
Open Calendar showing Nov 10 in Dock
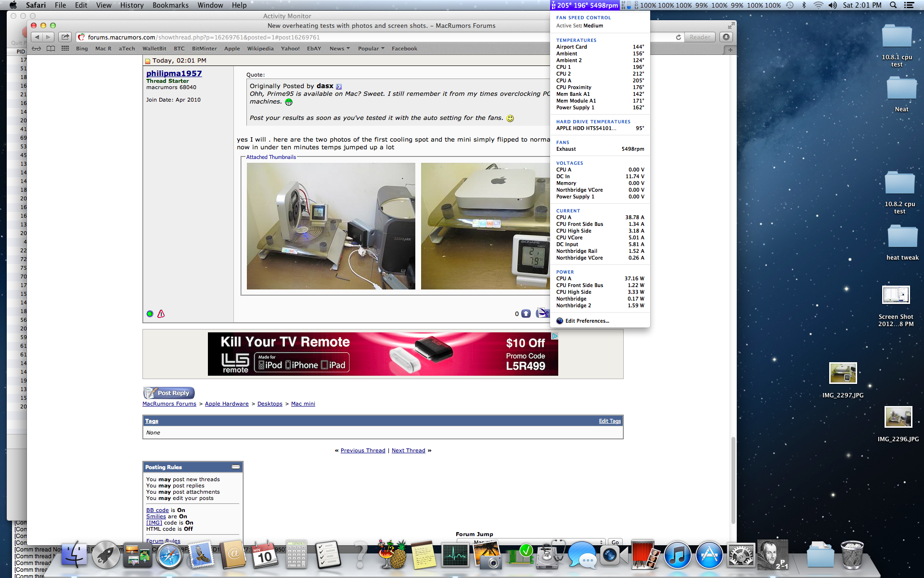265,555
